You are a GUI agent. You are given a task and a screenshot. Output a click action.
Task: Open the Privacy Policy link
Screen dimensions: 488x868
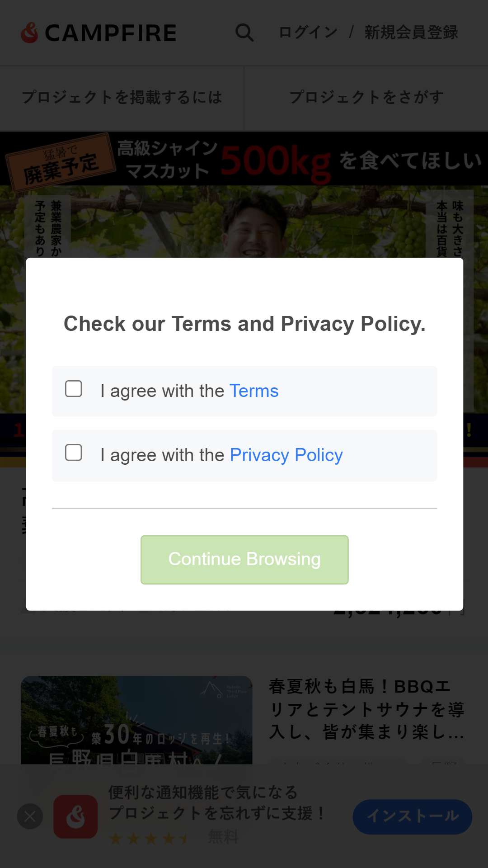tap(286, 455)
